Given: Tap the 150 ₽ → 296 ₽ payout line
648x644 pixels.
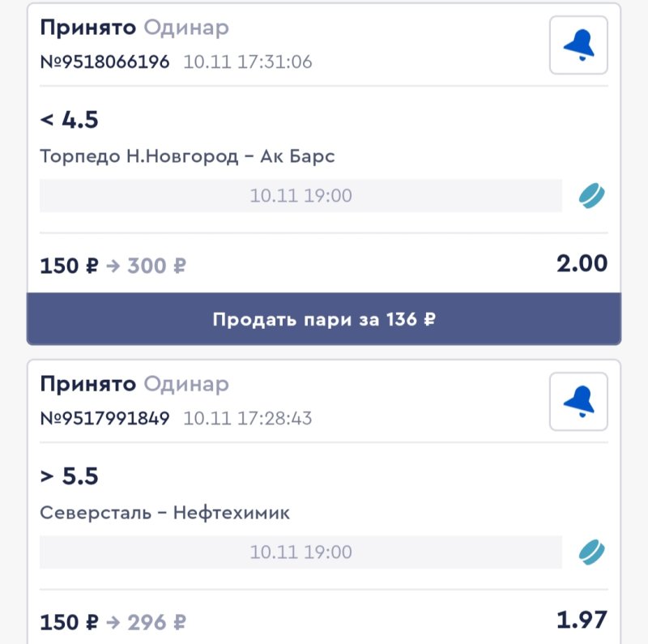Looking at the screenshot, I should tap(113, 622).
